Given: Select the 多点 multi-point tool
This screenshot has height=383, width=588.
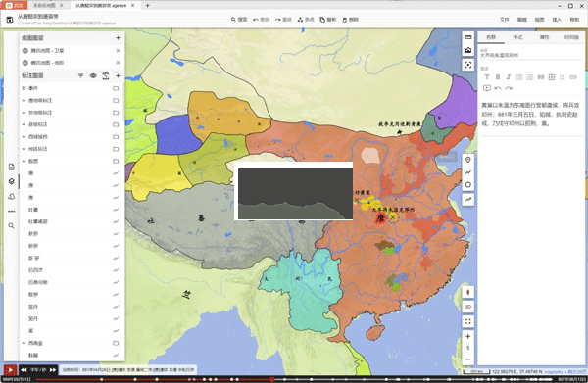Looking at the screenshot, I should click(306, 20).
